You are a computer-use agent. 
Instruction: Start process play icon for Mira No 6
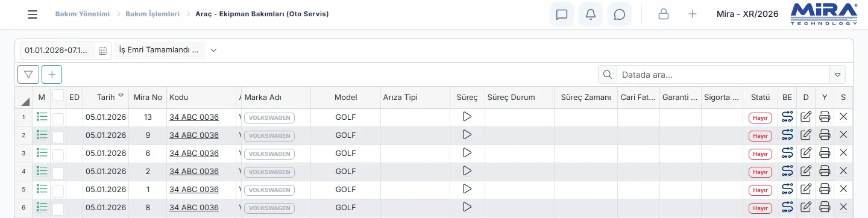pos(467,153)
